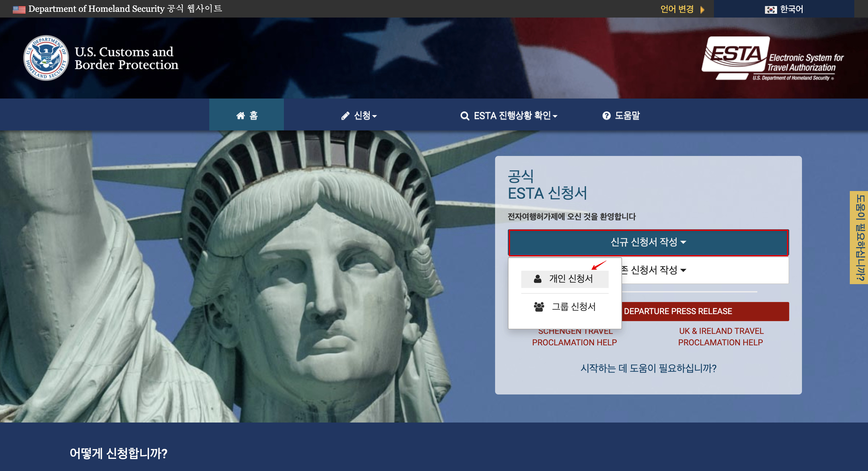This screenshot has height=471, width=868.
Task: Click the group people icon for 그룹 신청서
Action: 539,306
